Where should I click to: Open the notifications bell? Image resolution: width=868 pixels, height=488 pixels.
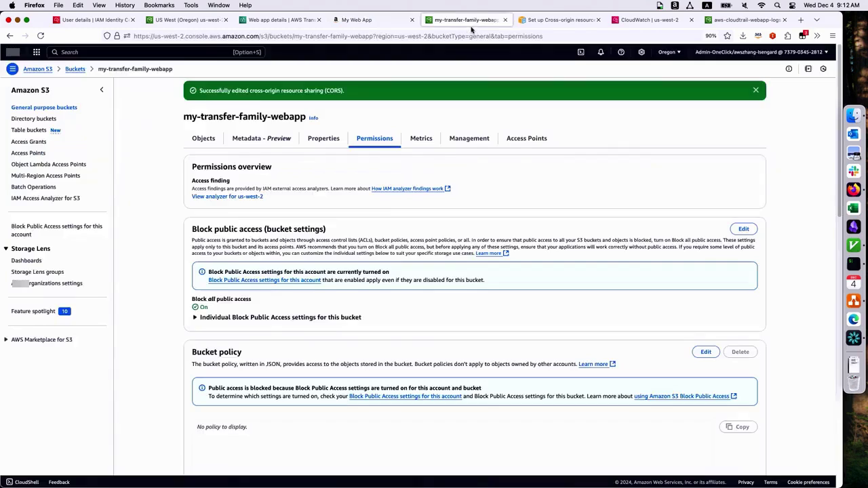point(601,52)
